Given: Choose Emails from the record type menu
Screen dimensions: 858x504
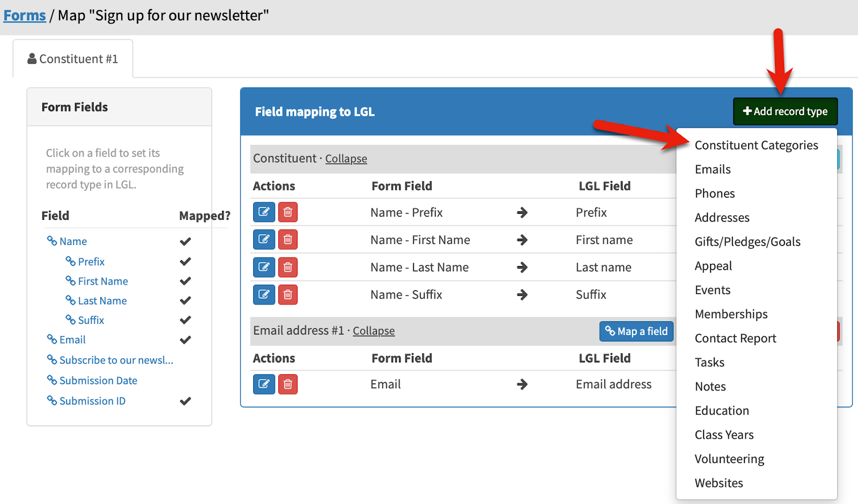Looking at the screenshot, I should [713, 169].
